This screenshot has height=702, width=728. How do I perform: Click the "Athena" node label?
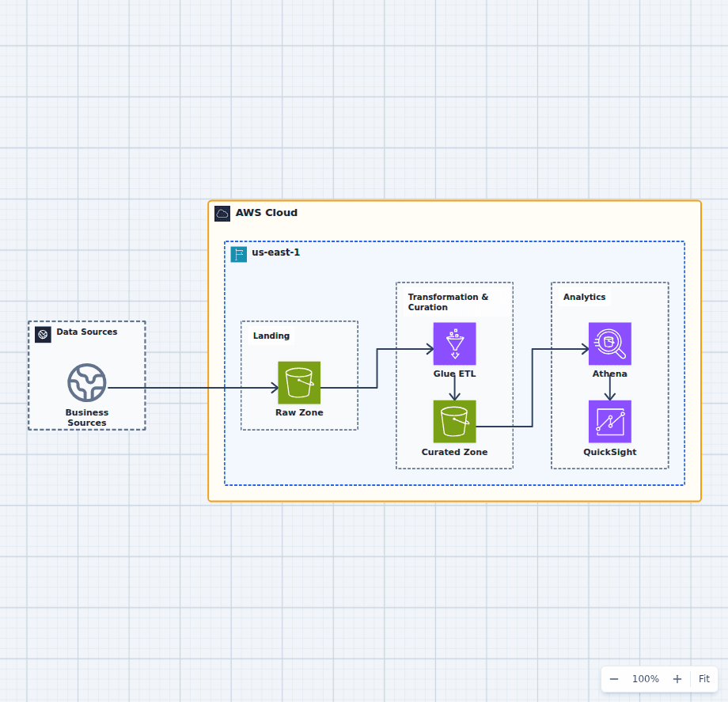609,374
